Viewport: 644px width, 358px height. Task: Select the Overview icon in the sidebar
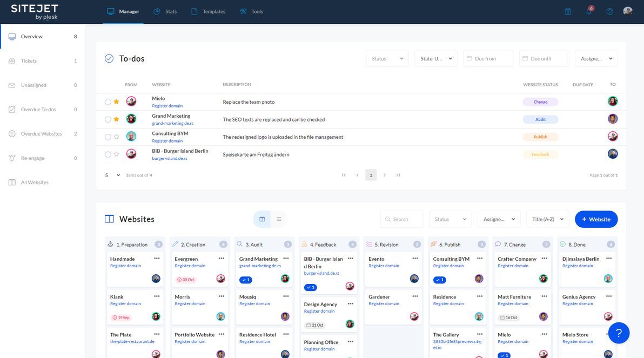pos(12,36)
